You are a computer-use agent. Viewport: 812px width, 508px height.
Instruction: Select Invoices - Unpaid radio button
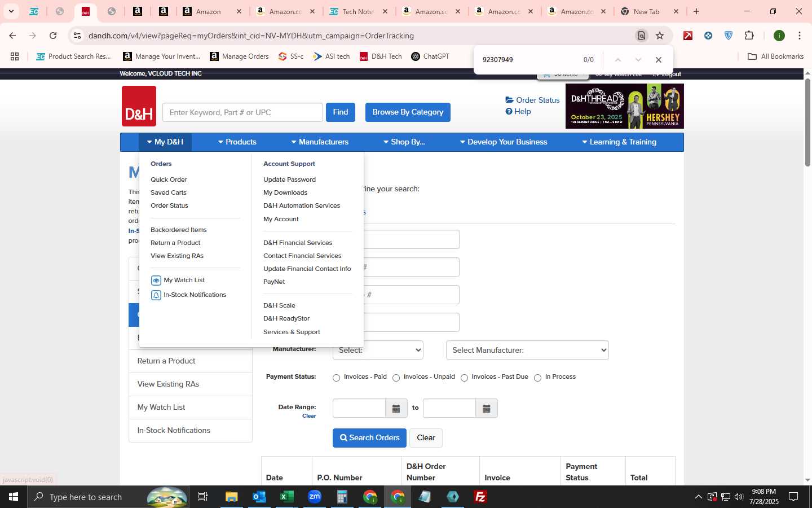(x=396, y=378)
